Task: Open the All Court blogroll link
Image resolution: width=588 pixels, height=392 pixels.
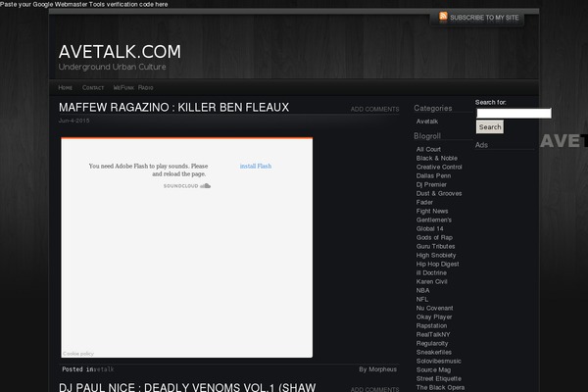Action: [428, 149]
